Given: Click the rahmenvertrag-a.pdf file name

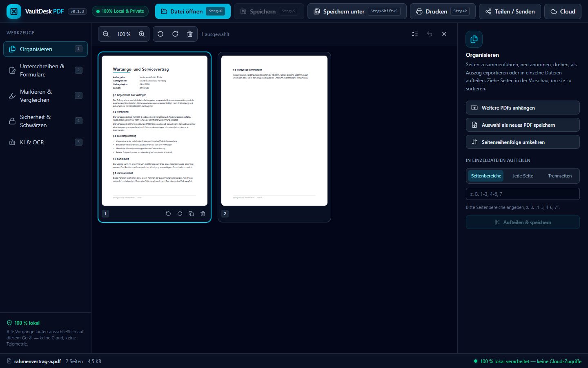Looking at the screenshot, I should pos(38,361).
